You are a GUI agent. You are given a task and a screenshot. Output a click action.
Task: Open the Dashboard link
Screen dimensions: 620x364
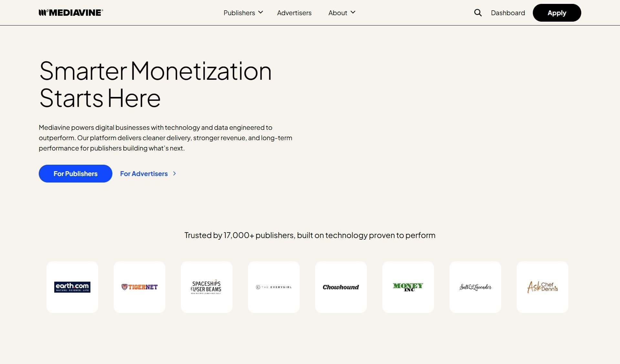508,13
